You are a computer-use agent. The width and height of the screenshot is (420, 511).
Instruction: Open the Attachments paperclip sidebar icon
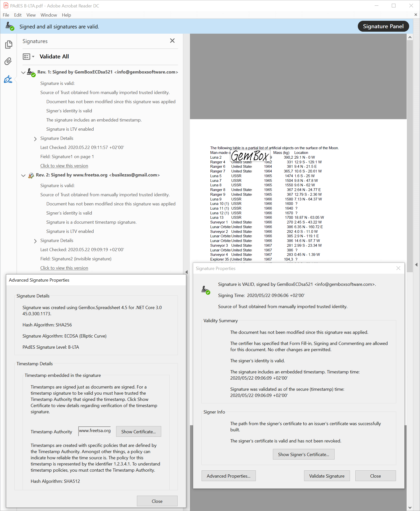click(8, 61)
